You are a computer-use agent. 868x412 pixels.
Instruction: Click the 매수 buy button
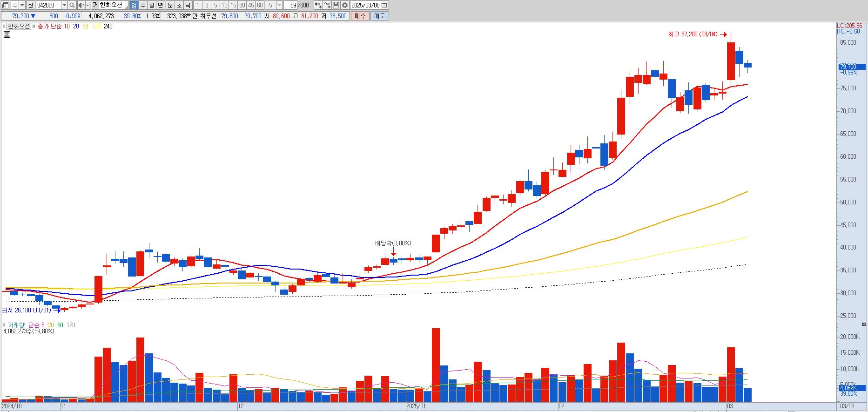tap(360, 16)
